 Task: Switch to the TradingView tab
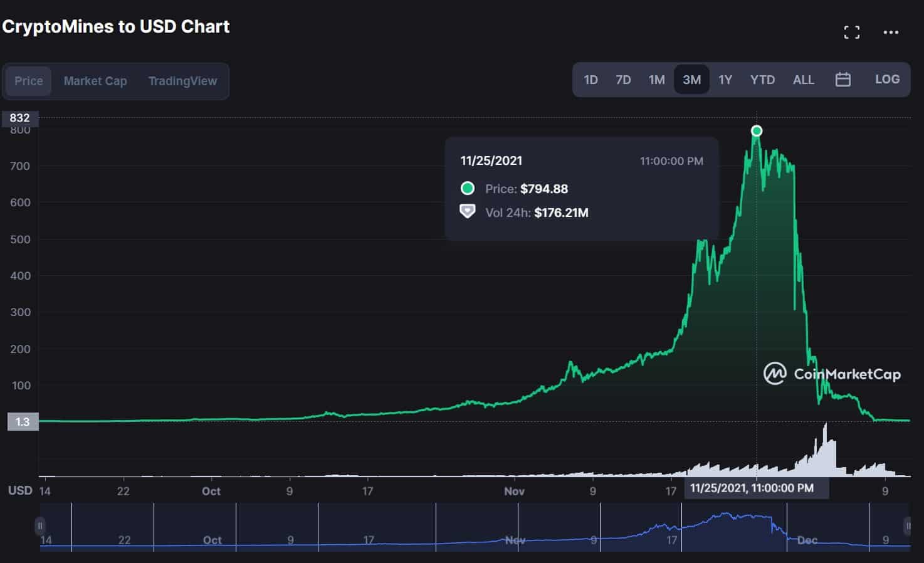click(x=182, y=81)
